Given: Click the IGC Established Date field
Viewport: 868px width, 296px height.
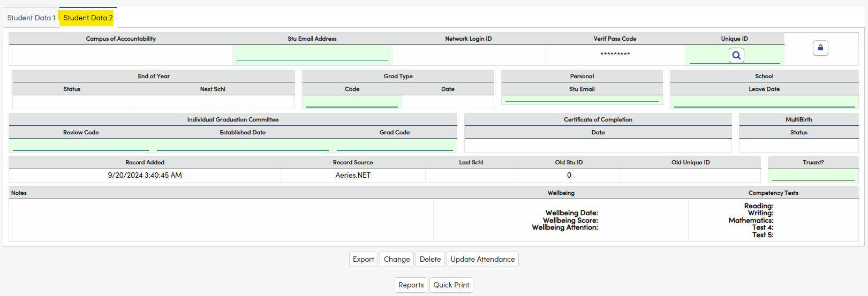Looking at the screenshot, I should pyautogui.click(x=243, y=145).
